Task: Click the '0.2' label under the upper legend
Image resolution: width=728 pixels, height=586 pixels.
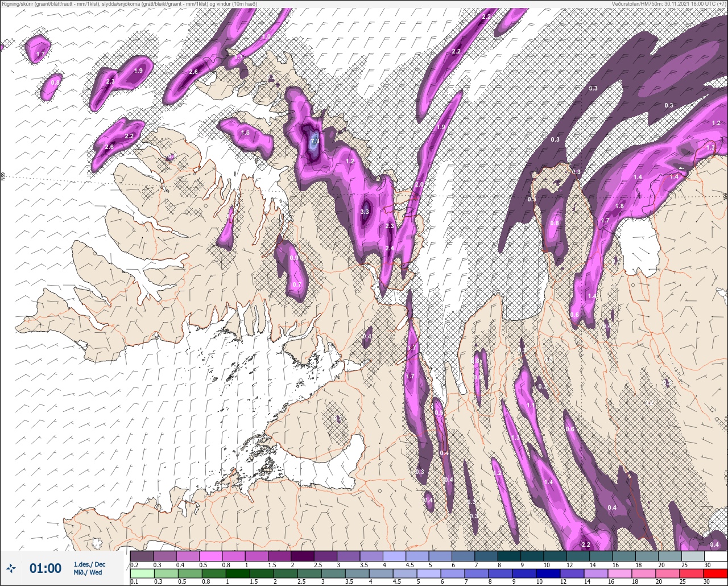Action: point(134,565)
